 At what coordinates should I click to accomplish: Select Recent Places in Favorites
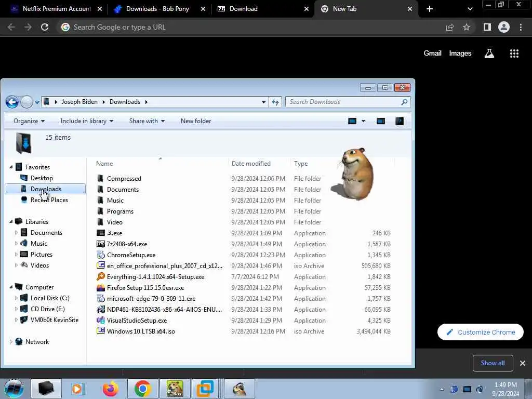click(49, 200)
